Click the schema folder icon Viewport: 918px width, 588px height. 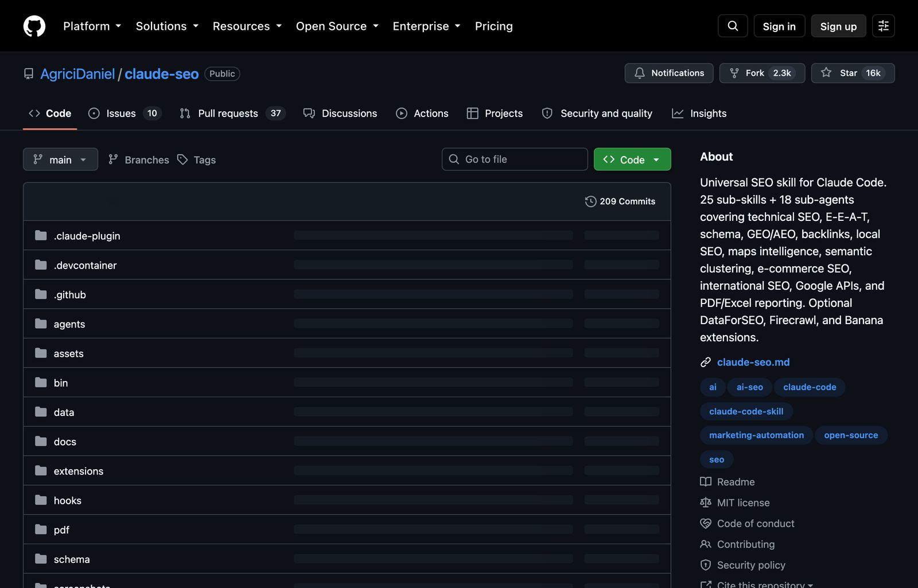(41, 559)
